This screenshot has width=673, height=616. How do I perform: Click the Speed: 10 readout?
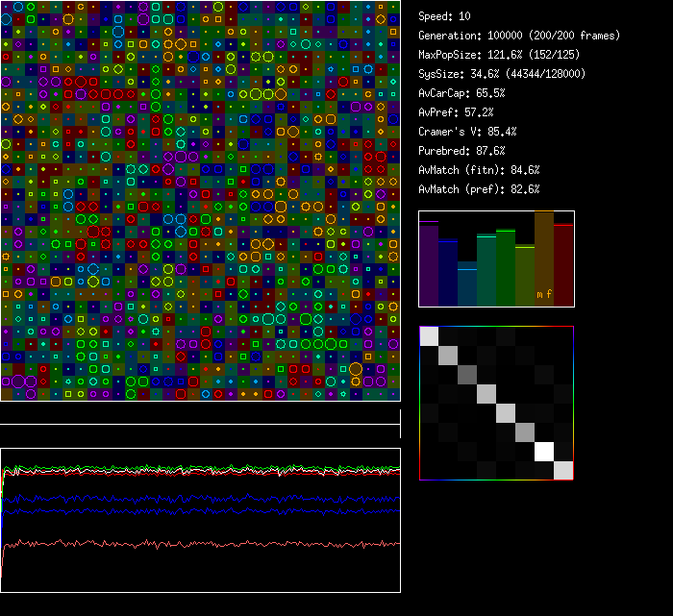[445, 16]
